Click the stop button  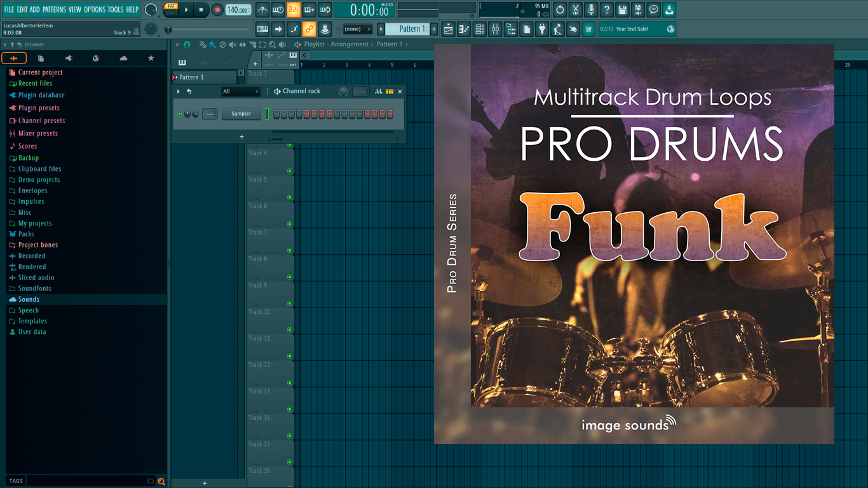coord(201,10)
